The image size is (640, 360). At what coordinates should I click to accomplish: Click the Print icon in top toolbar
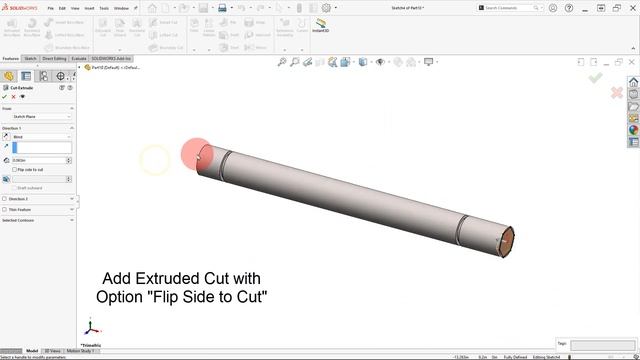tap(222, 8)
